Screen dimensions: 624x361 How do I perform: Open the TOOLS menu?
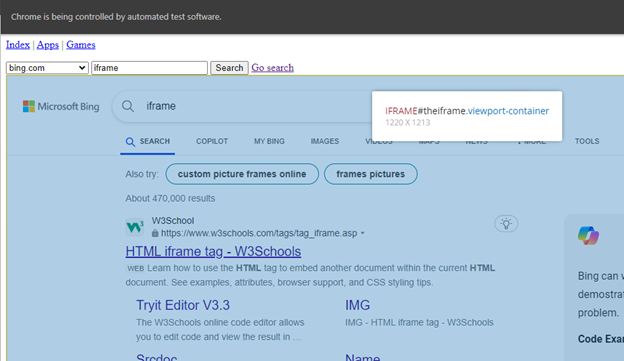(x=587, y=141)
